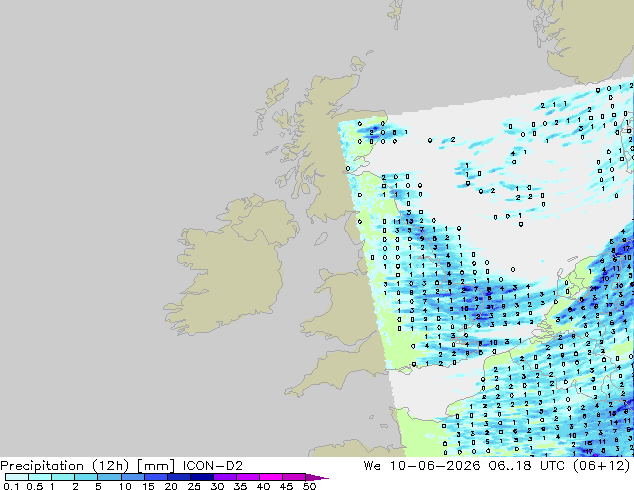Click the legend value '25'
Viewport: 634px width, 490px height.
point(194,486)
